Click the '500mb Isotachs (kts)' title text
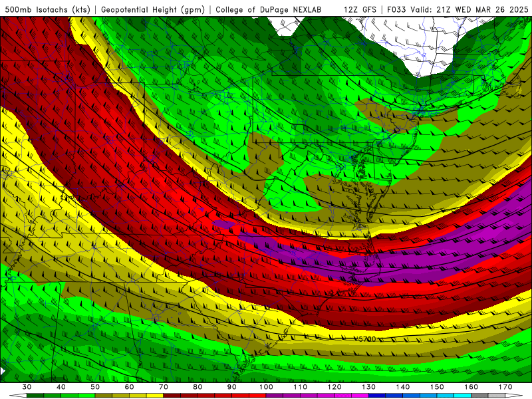 [x=48, y=10]
